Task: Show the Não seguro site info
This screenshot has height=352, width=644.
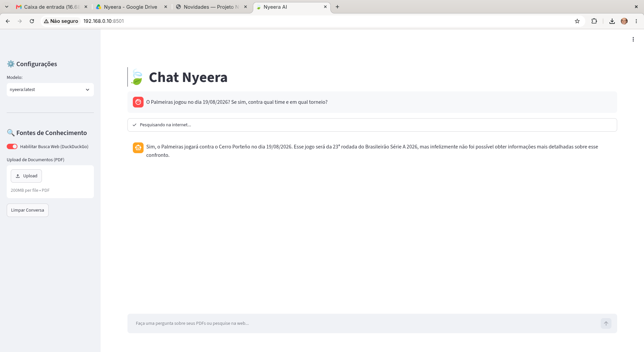Action: [x=61, y=21]
